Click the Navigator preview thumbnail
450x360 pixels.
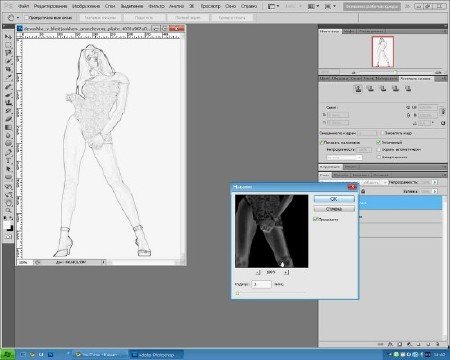tap(383, 52)
